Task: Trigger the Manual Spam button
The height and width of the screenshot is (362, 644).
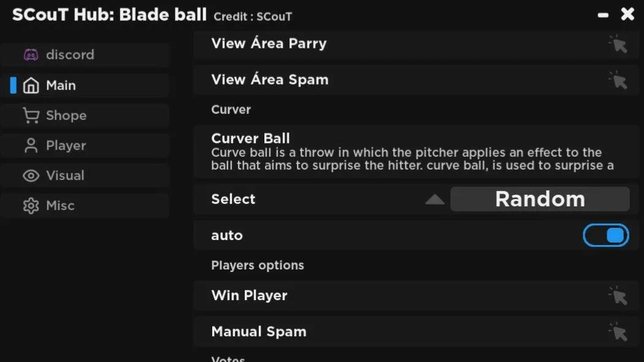Action: click(x=416, y=331)
